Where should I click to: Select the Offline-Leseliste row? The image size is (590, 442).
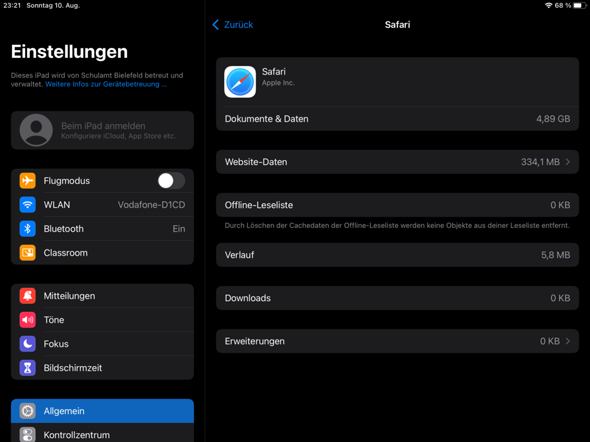tap(397, 205)
